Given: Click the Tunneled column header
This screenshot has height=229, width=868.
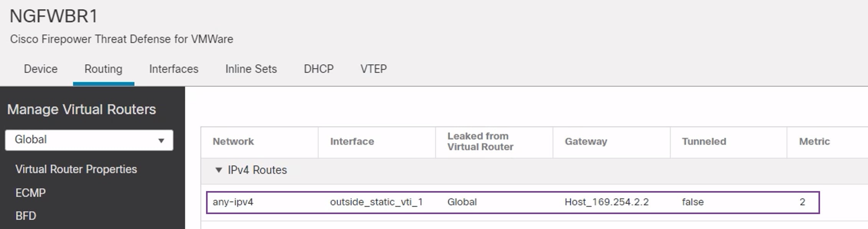Looking at the screenshot, I should 703,141.
